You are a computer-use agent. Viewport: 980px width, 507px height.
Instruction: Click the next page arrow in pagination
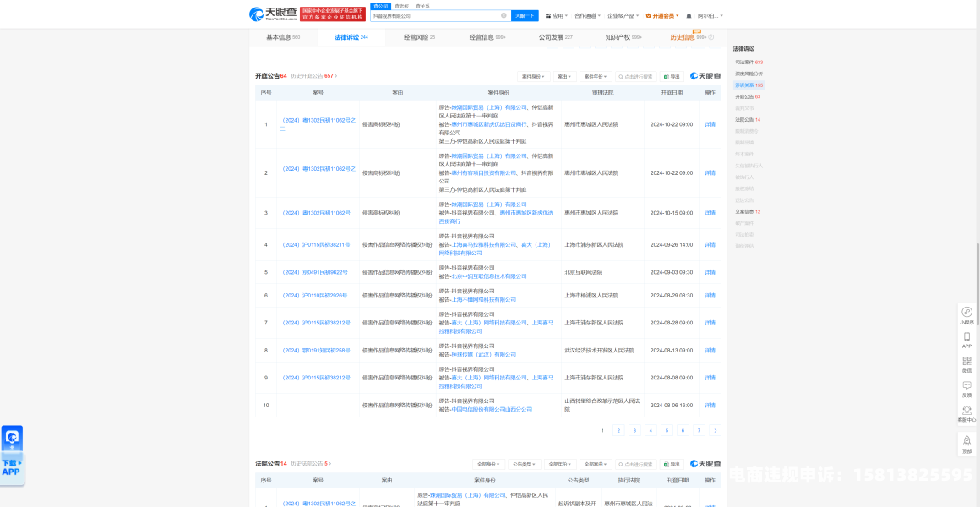(716, 430)
